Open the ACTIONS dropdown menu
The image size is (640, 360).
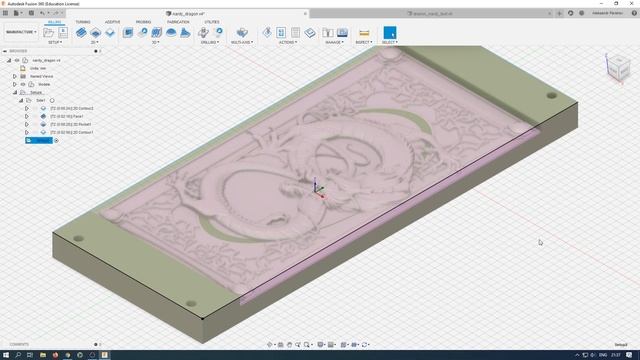288,42
